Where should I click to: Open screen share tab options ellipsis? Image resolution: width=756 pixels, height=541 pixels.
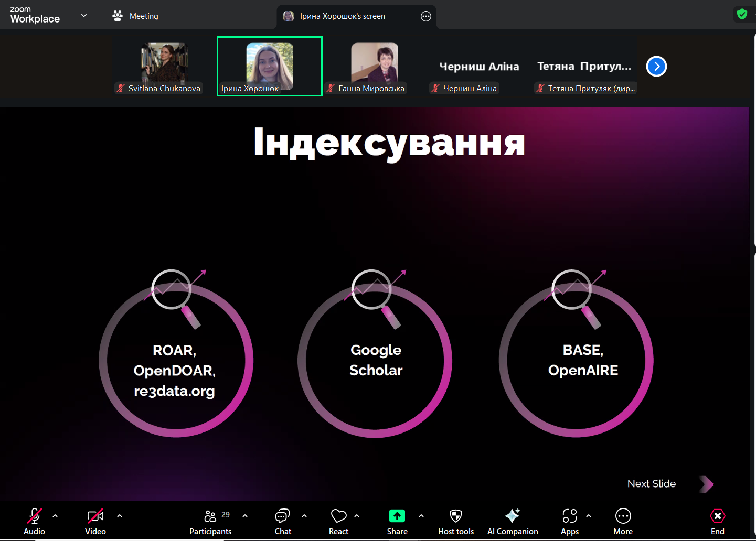426,16
